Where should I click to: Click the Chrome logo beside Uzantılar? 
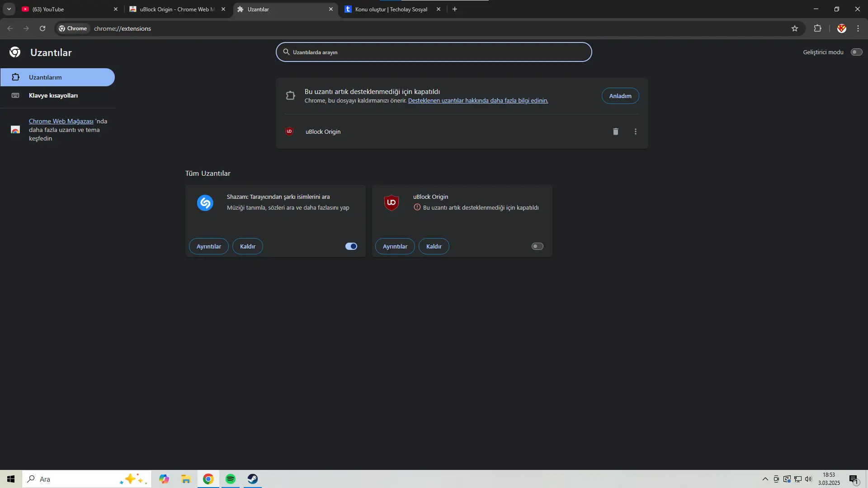click(x=15, y=52)
